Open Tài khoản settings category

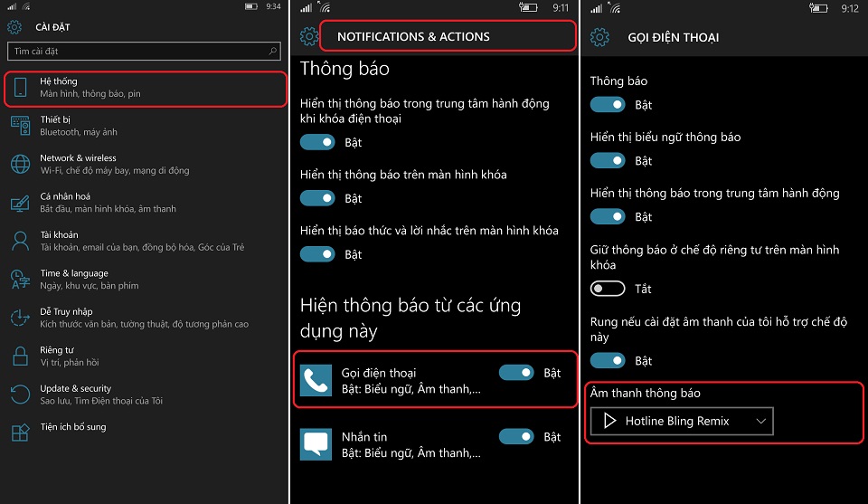[145, 241]
